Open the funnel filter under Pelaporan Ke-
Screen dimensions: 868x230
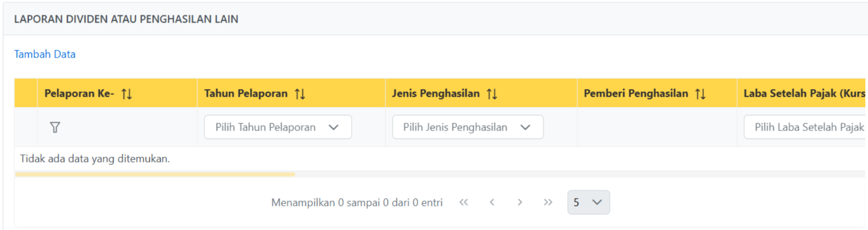pyautogui.click(x=55, y=127)
